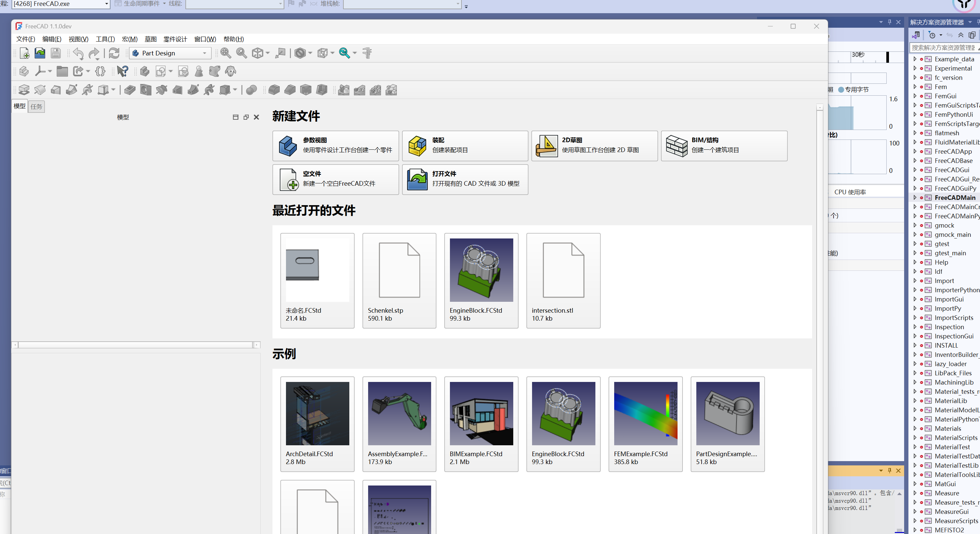This screenshot has height=534, width=980.
Task: Click the model panel horizontal scrollbar
Action: pos(136,345)
